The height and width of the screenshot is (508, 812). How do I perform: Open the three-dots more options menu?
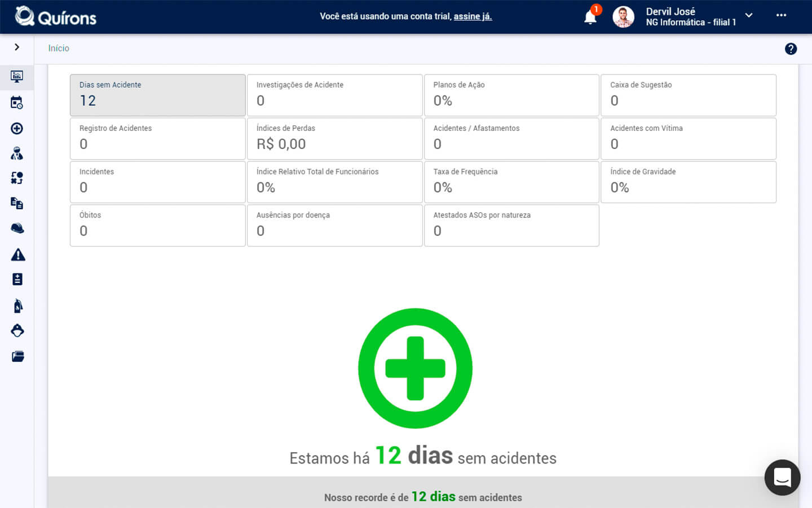(781, 15)
